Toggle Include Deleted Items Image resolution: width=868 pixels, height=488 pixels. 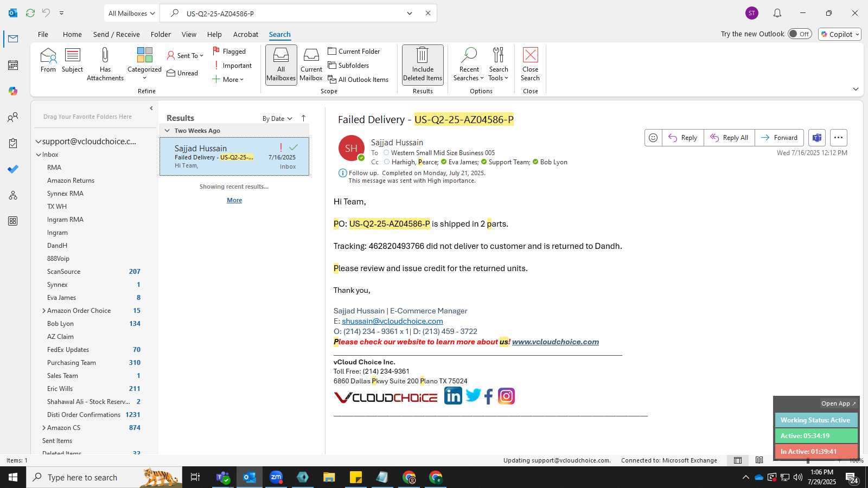point(423,65)
